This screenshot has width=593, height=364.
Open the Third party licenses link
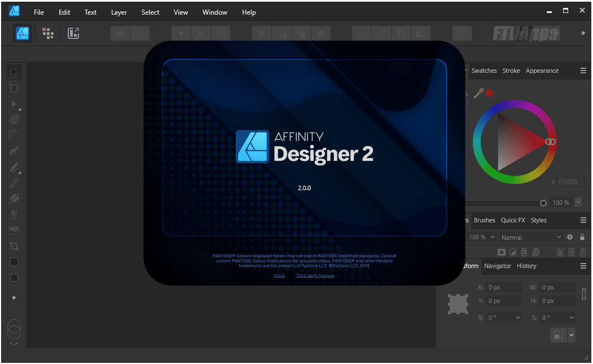point(315,275)
